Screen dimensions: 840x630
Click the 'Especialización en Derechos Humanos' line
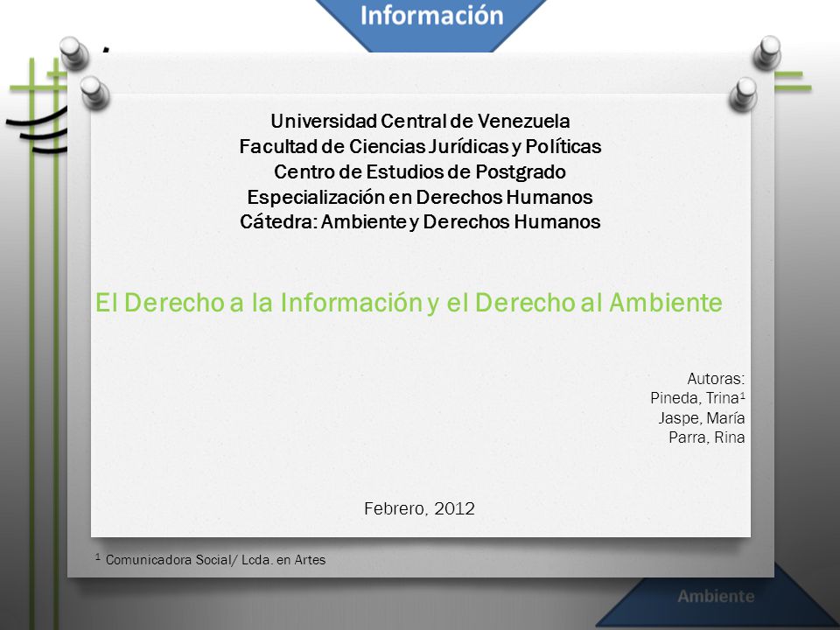(420, 197)
